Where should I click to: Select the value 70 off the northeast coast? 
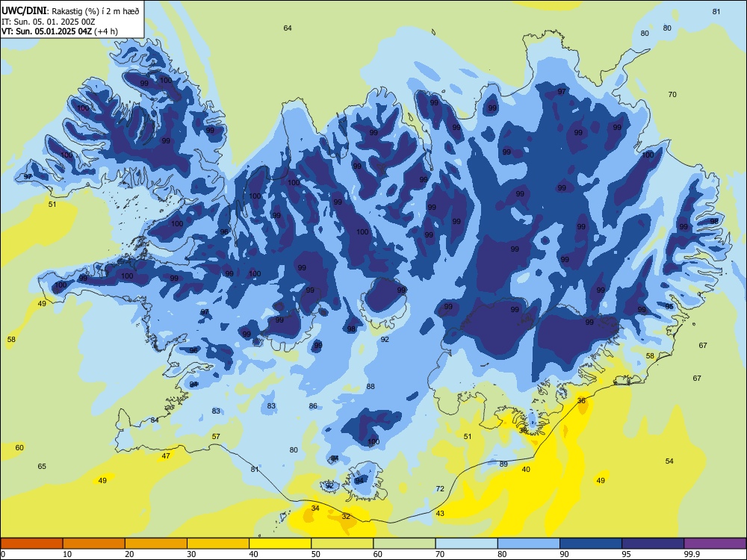pyautogui.click(x=672, y=95)
